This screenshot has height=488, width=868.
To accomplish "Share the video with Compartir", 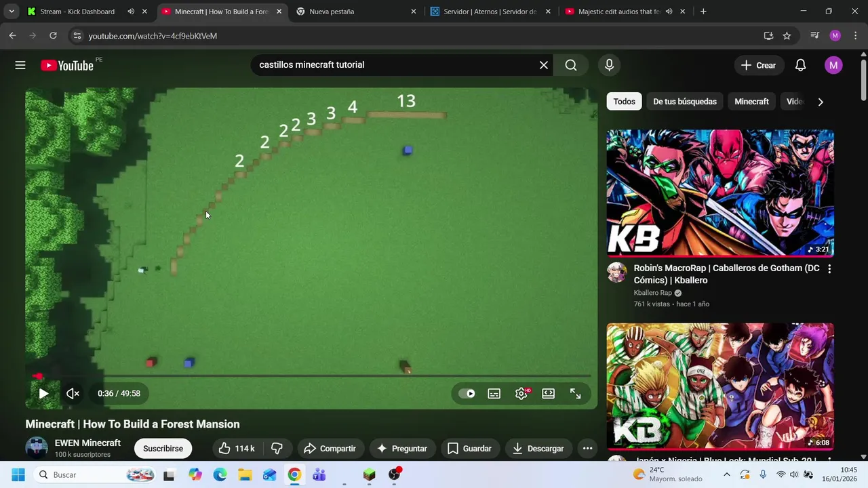I will tap(330, 448).
